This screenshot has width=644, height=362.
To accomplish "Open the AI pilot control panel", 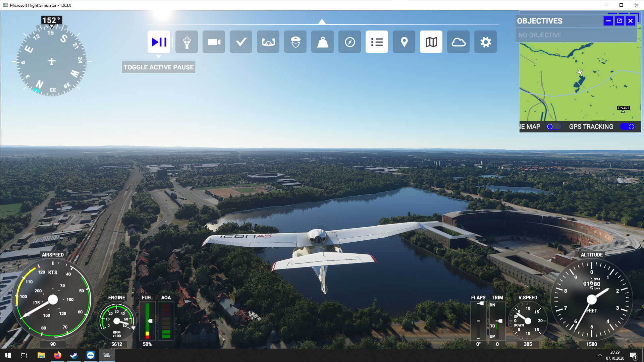I will pos(295,42).
